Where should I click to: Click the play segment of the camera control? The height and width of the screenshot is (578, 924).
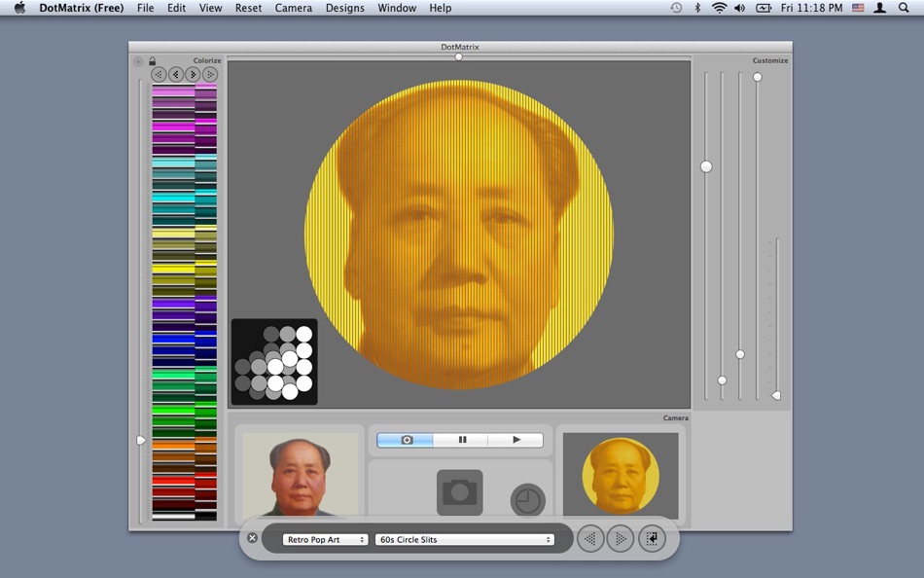tap(516, 440)
